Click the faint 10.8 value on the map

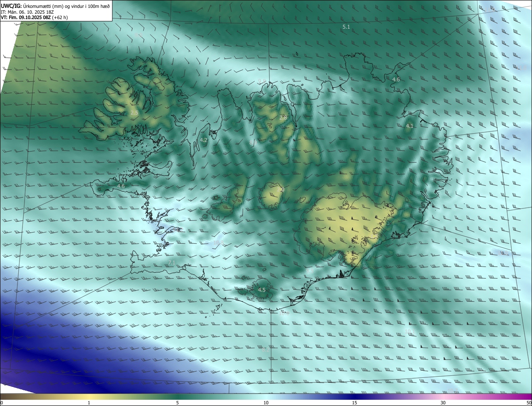pos(218,242)
